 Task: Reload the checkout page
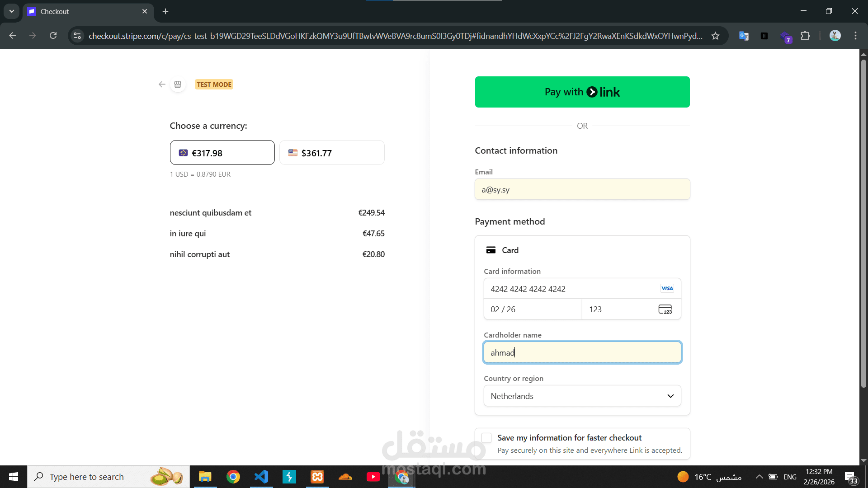click(x=53, y=36)
